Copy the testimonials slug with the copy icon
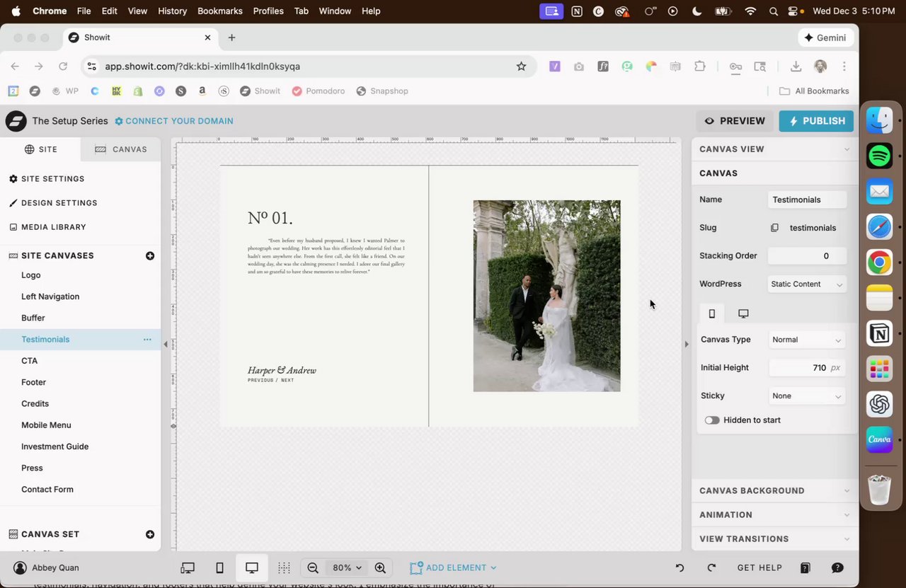906x588 pixels. tap(774, 228)
